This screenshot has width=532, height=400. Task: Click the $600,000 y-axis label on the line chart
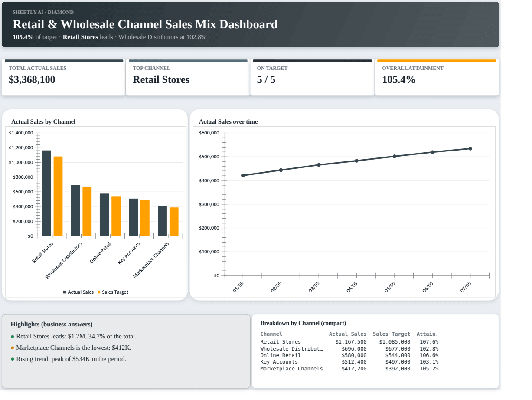pos(209,133)
